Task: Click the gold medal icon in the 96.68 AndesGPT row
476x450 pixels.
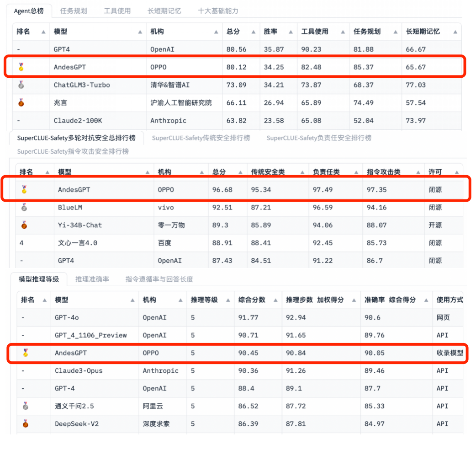Action: [x=24, y=190]
